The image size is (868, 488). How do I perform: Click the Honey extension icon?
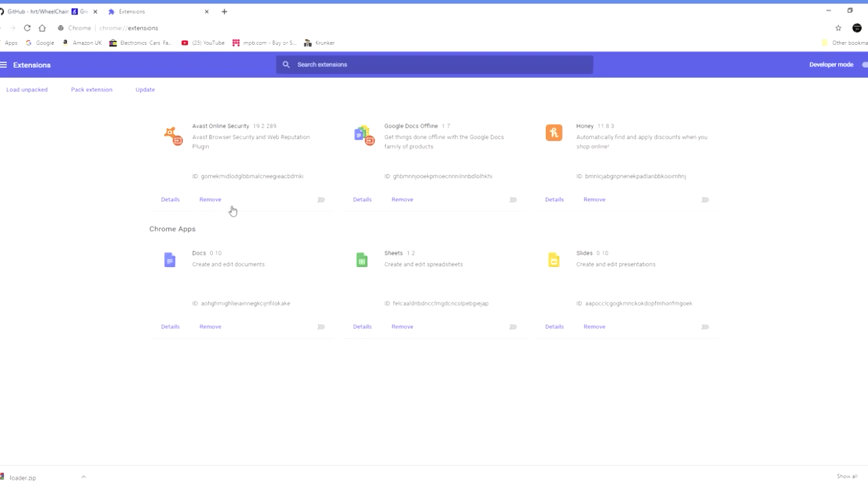pos(554,133)
